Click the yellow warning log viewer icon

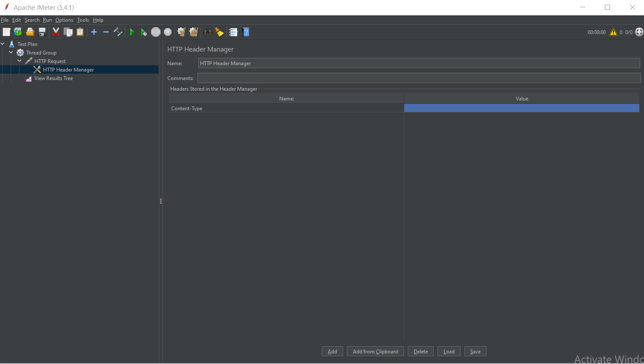(613, 32)
